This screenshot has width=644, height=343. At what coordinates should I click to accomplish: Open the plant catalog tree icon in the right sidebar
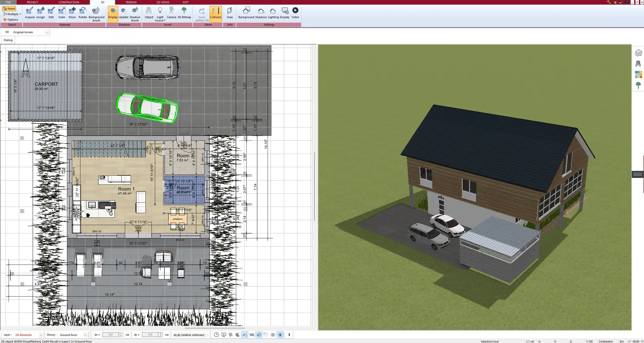tap(638, 85)
